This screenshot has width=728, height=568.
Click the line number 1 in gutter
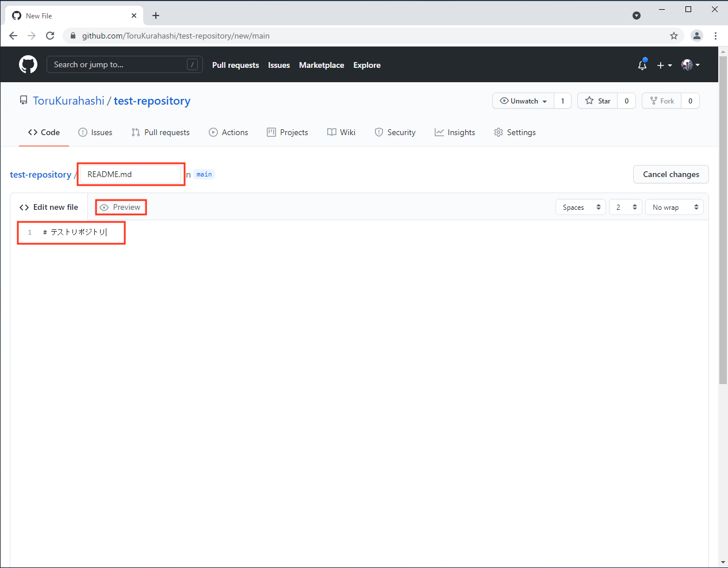[x=30, y=232]
